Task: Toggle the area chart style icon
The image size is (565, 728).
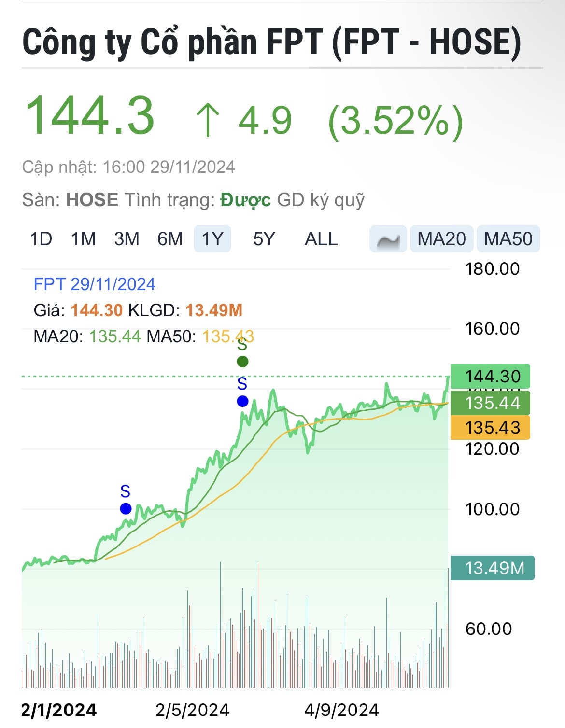Action: click(x=388, y=239)
